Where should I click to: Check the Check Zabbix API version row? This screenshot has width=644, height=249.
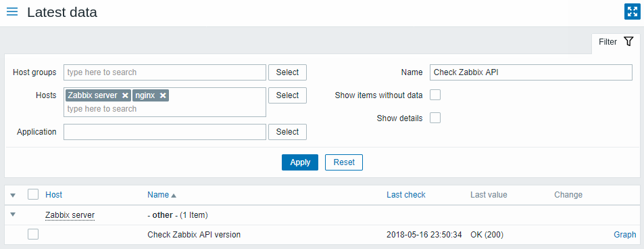(33, 234)
